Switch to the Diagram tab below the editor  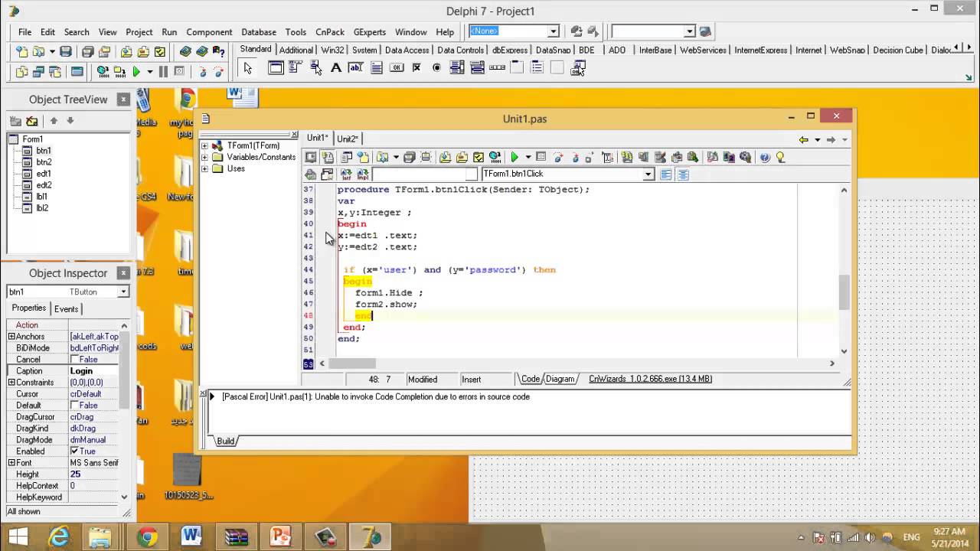point(560,379)
